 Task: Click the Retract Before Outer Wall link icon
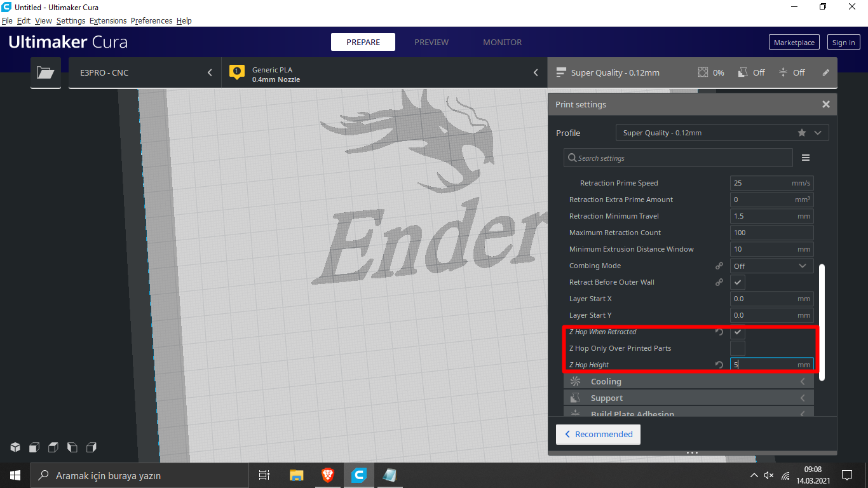coord(719,282)
